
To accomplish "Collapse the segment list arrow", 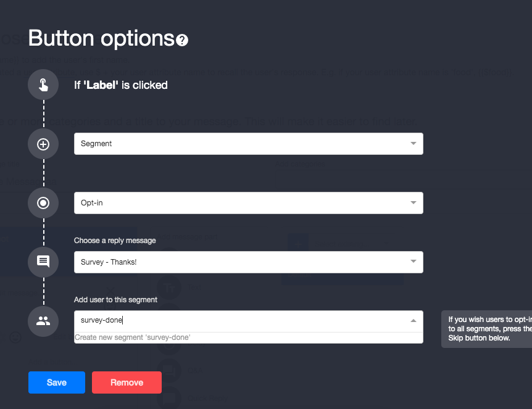I will (x=414, y=321).
